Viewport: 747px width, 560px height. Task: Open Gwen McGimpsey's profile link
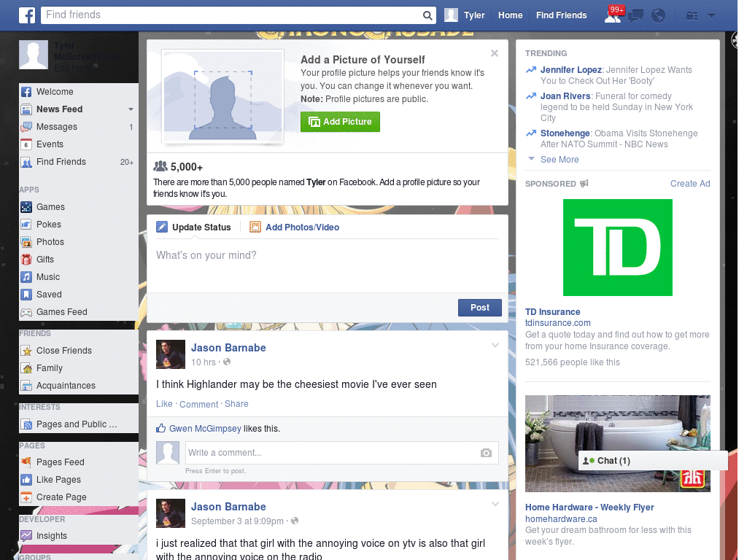click(205, 429)
